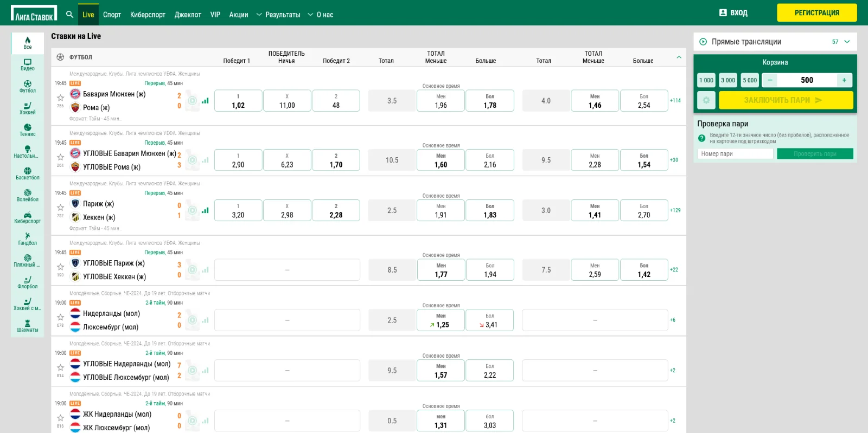Select Бол 3,03 for ЖК Нидерланды match
This screenshot has width=868, height=433.
tap(490, 421)
